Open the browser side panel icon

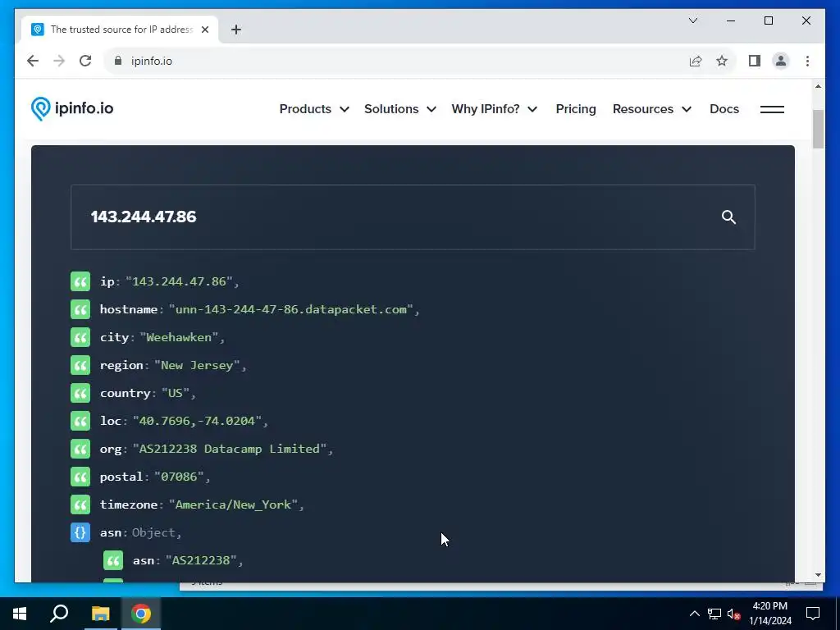click(x=755, y=61)
